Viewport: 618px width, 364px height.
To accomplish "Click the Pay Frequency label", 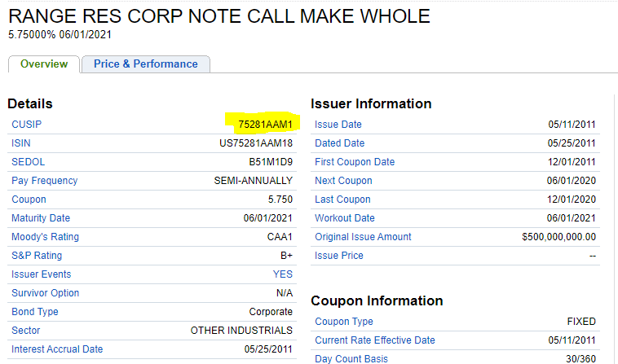I will pos(45,181).
